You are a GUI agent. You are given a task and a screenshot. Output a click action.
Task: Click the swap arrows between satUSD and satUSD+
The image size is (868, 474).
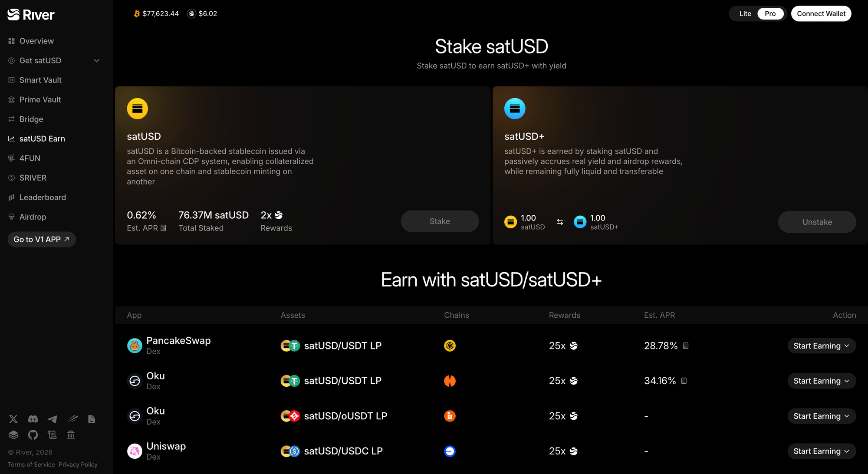[x=560, y=222]
